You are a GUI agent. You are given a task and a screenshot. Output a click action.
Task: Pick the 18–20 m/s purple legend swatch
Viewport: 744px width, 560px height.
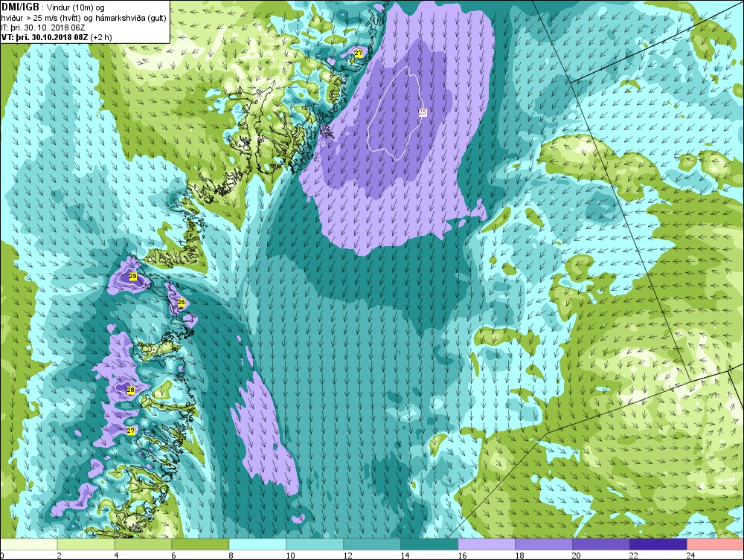[x=544, y=544]
